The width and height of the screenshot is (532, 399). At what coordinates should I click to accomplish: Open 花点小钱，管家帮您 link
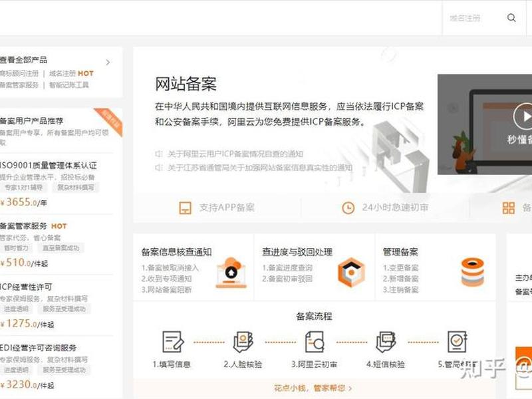313,388
